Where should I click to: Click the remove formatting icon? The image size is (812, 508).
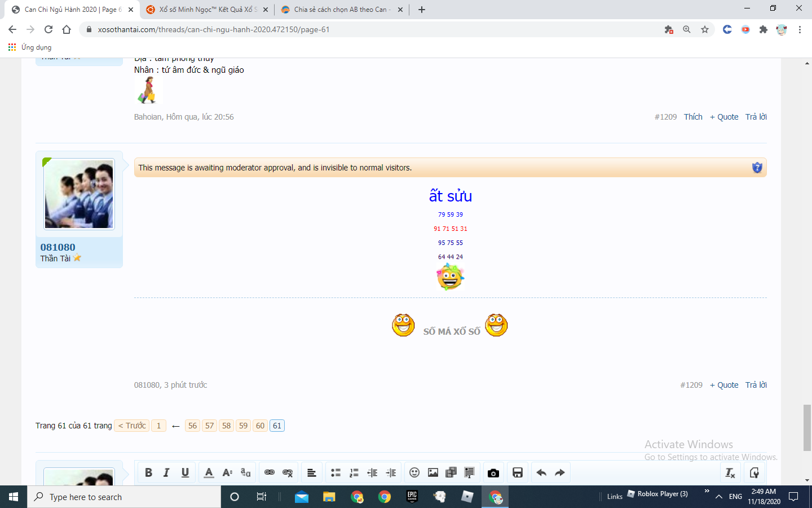tap(730, 472)
